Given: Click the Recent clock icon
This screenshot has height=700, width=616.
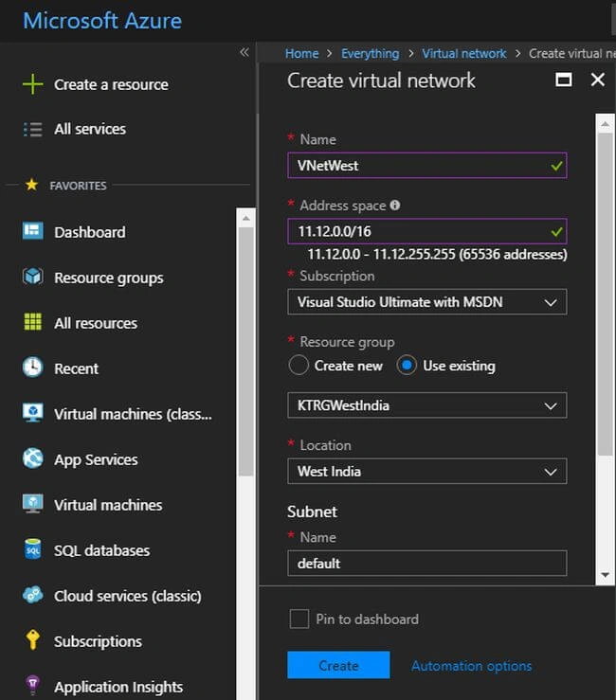Looking at the screenshot, I should (32, 368).
